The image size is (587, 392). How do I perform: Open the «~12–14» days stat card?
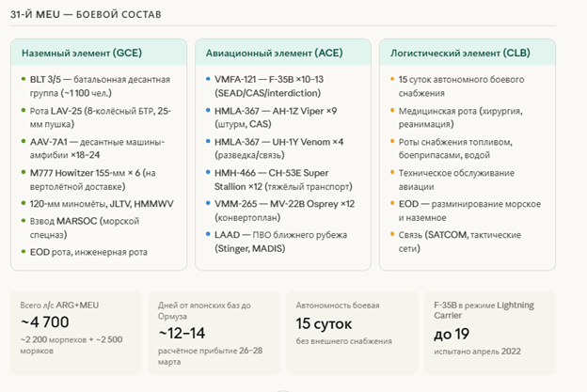[x=213, y=331]
